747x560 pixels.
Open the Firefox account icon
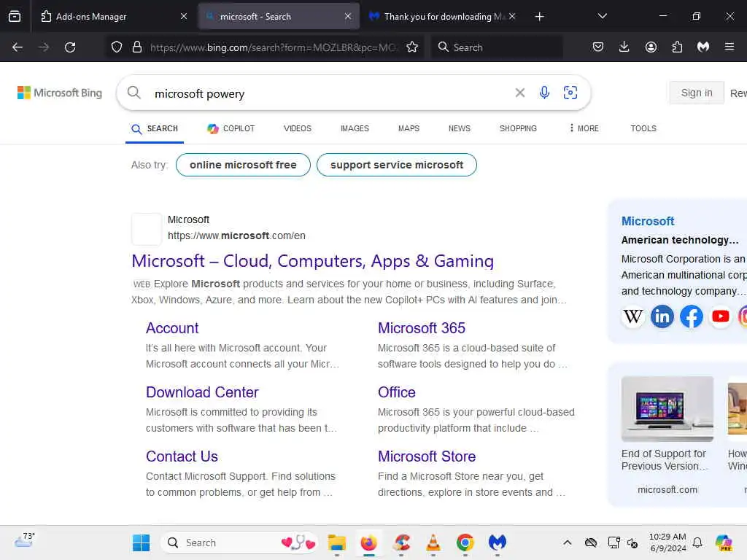[651, 47]
